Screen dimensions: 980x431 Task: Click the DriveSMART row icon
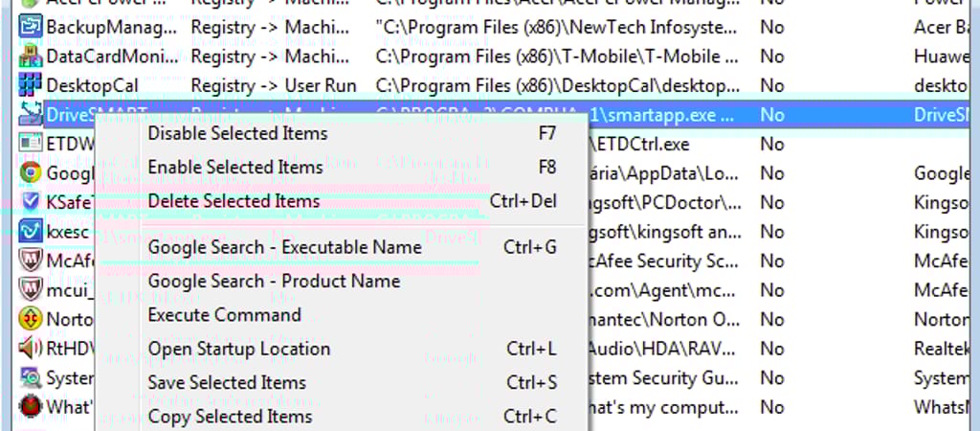tap(30, 115)
